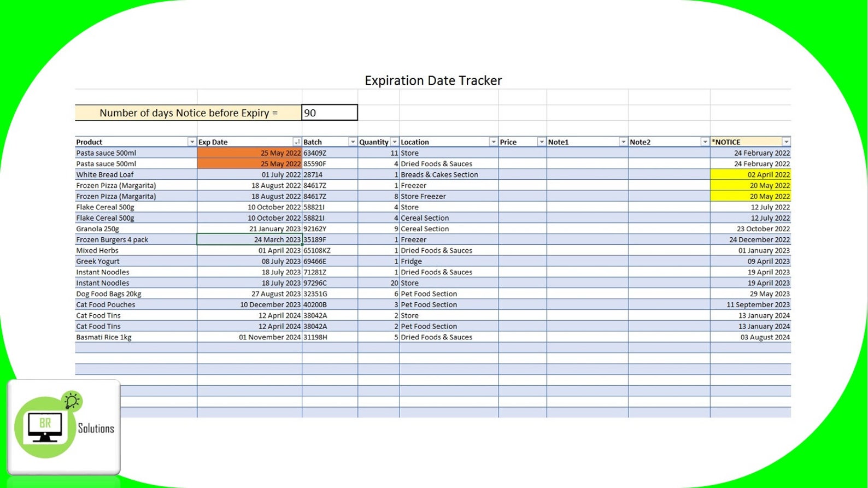This screenshot has width=868, height=488.
Task: Click the days notice input cell showing 90
Action: coord(330,113)
